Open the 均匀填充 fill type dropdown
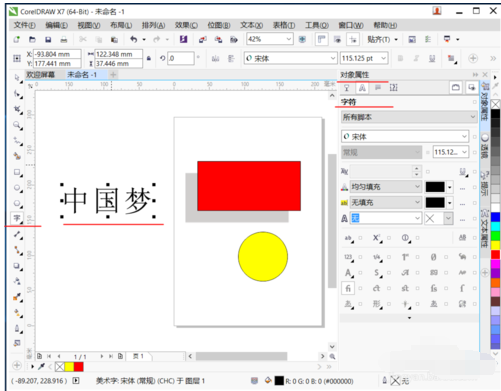501x391 pixels. click(417, 187)
